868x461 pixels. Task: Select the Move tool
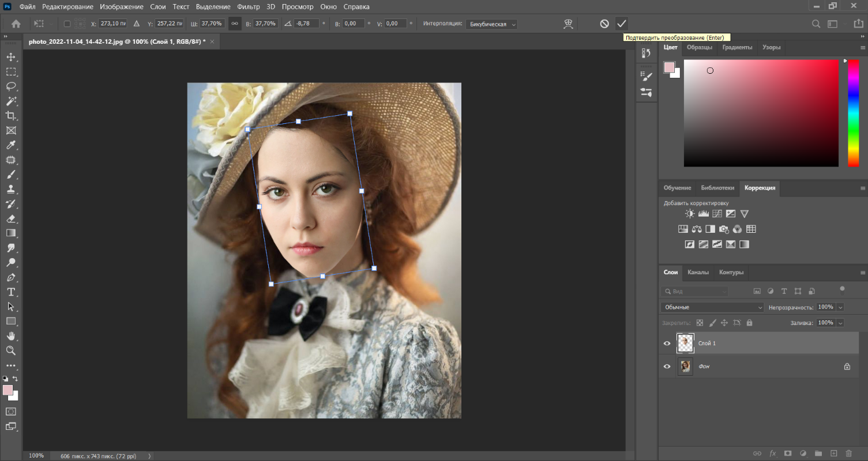pyautogui.click(x=11, y=57)
